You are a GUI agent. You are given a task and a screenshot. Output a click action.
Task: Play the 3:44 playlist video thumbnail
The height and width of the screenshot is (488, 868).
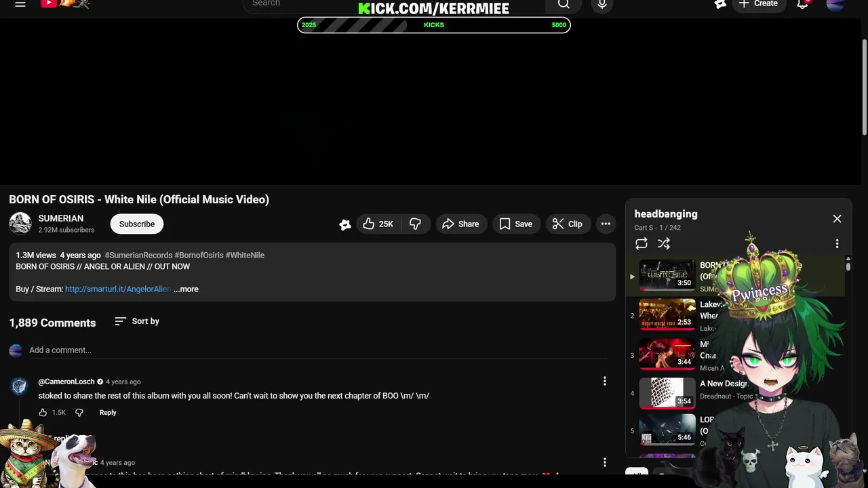coord(667,354)
